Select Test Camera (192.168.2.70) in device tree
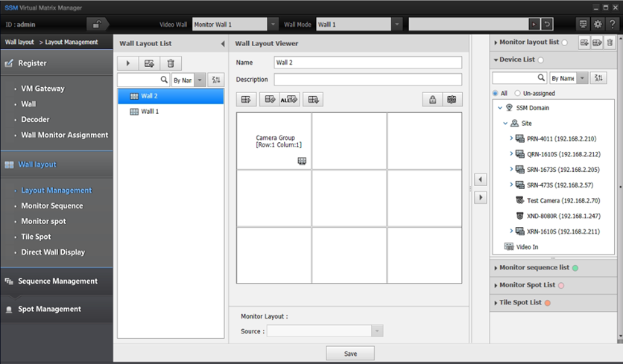The height and width of the screenshot is (364, 623). click(563, 200)
